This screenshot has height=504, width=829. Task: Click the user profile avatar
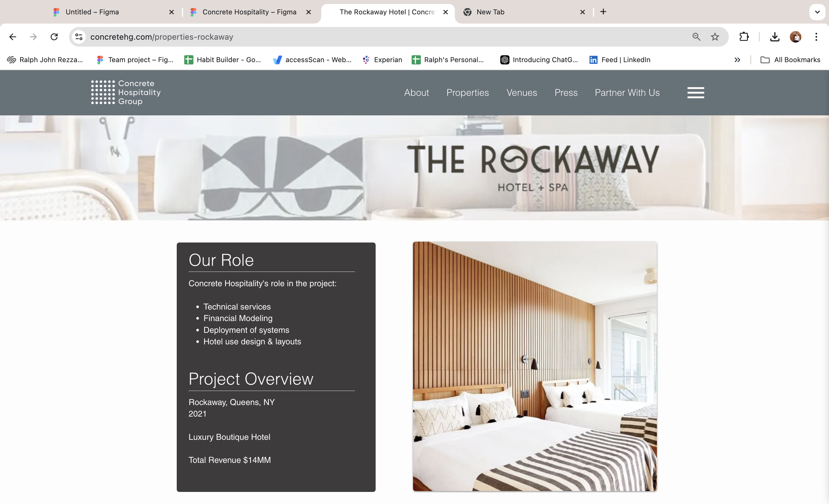coord(795,37)
